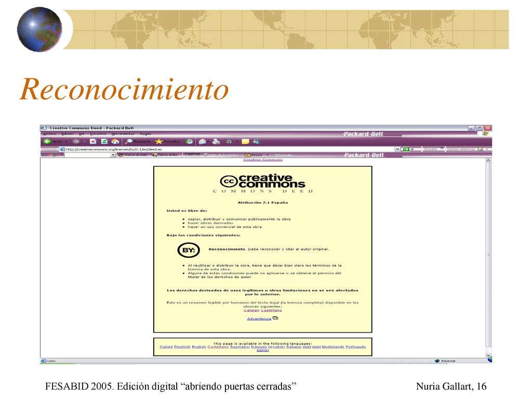Click the Norton AntiVirus toolbar icon
Viewport: 532px width, 399px height.
[x=480, y=149]
